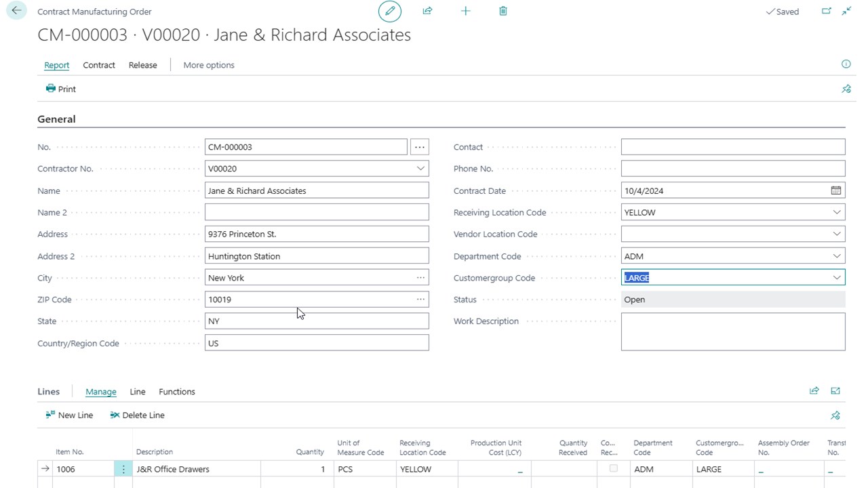Open the Receiving Location Code dropdown
868x488 pixels.
836,212
